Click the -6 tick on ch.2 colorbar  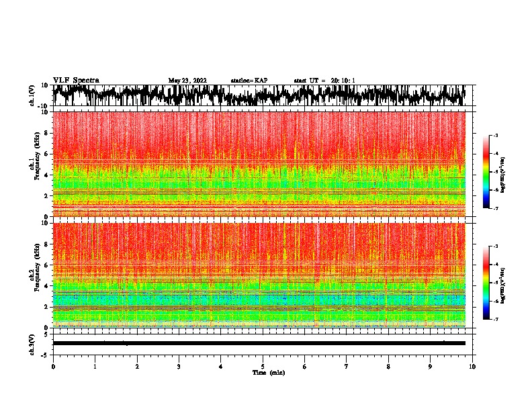coord(496,301)
